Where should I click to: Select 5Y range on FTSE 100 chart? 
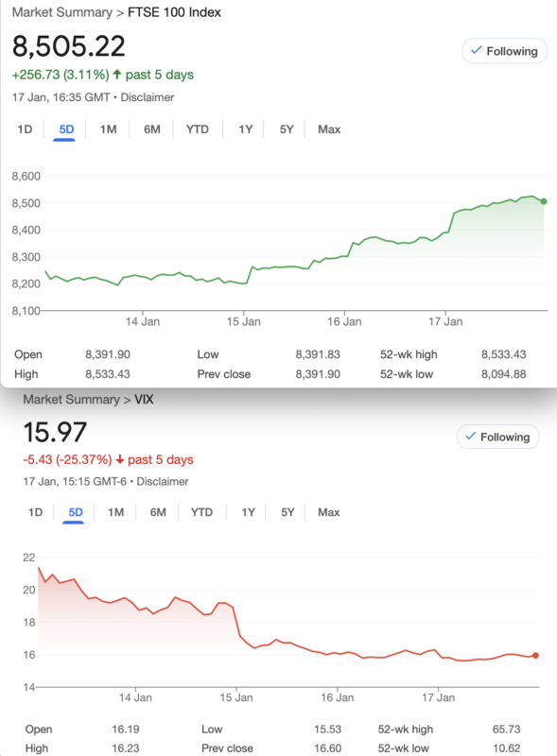[x=287, y=129]
